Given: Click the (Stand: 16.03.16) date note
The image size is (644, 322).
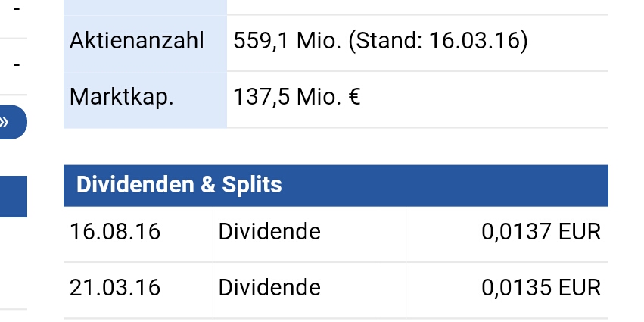Looking at the screenshot, I should point(437,40).
